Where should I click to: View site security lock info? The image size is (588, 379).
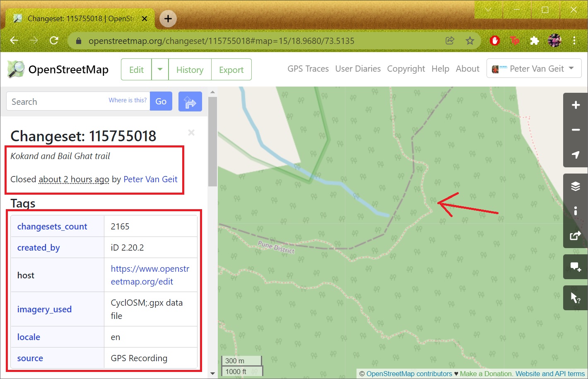tap(79, 41)
